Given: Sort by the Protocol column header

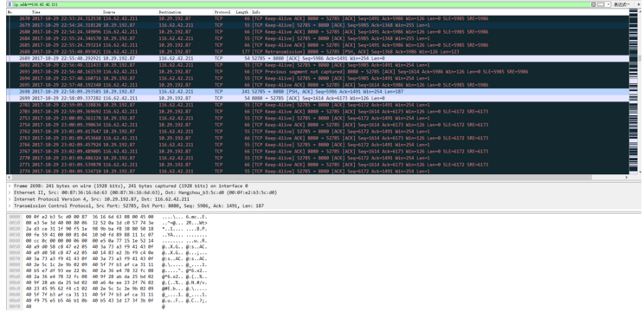Looking at the screenshot, I should tap(224, 12).
